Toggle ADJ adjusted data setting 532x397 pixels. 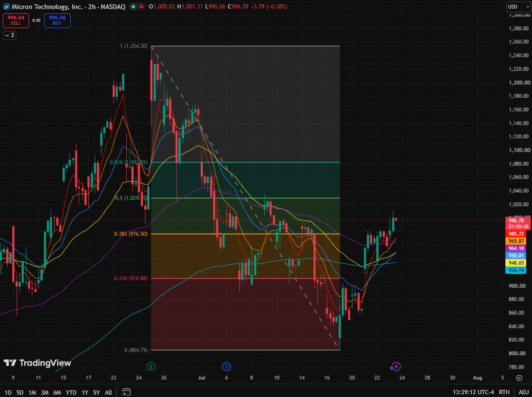523,392
